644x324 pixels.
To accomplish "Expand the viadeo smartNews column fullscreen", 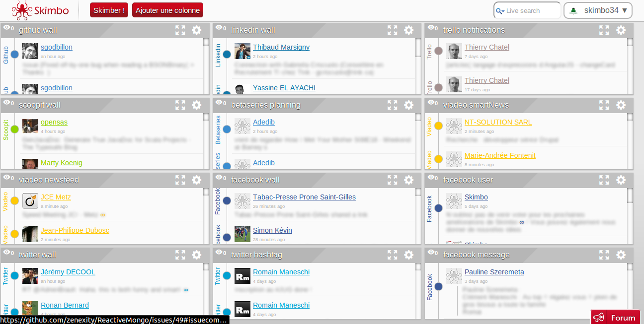I will [604, 105].
